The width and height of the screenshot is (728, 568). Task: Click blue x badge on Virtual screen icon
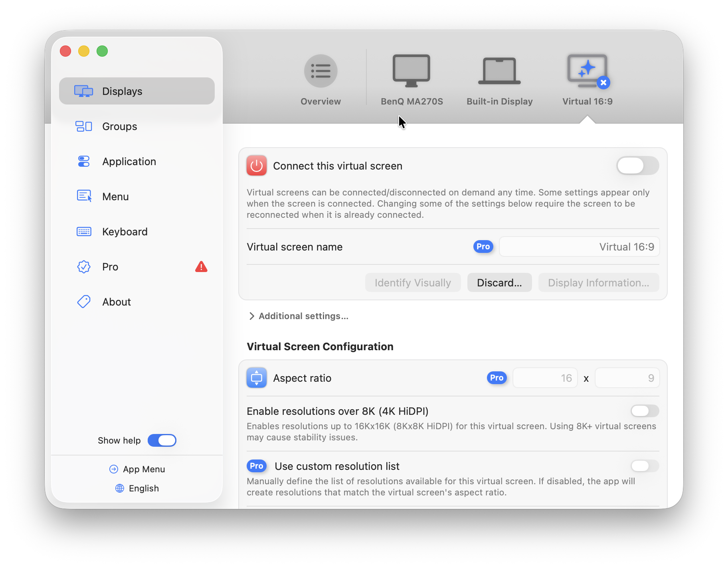(603, 83)
